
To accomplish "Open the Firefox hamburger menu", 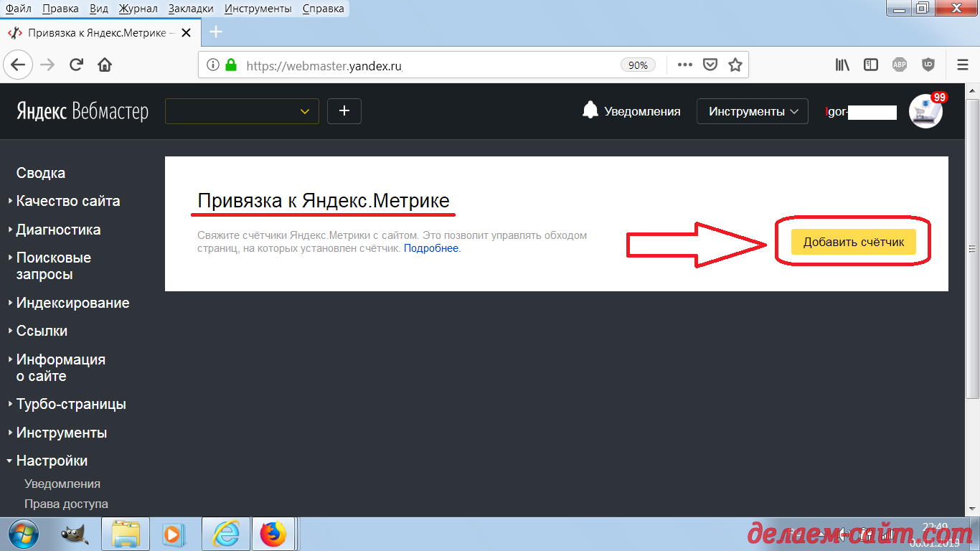I will coord(963,65).
